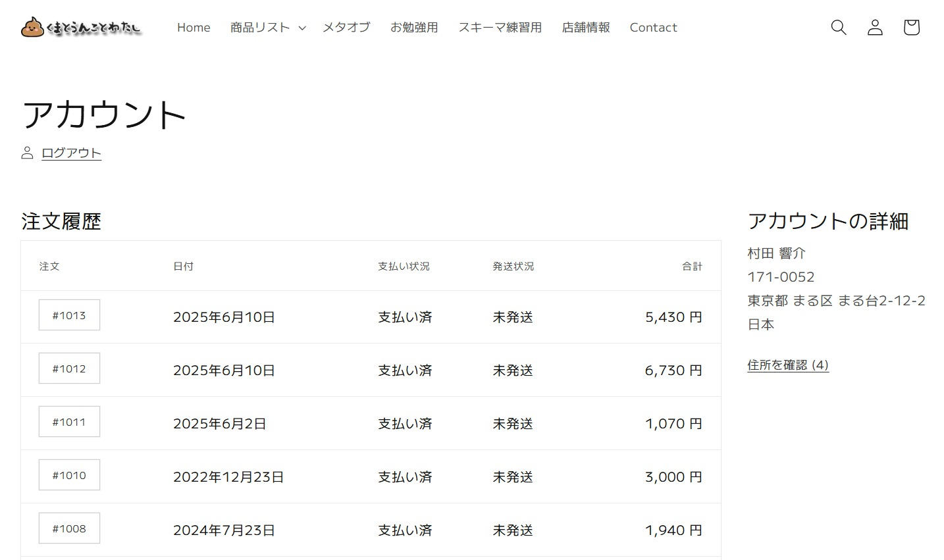This screenshot has width=944, height=560.
Task: Open 住所を確認 (4) link
Action: coord(787,365)
